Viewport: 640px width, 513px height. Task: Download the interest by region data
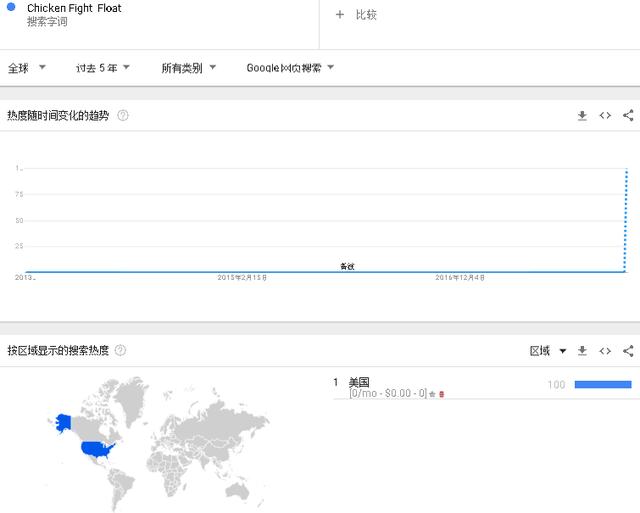tap(582, 351)
